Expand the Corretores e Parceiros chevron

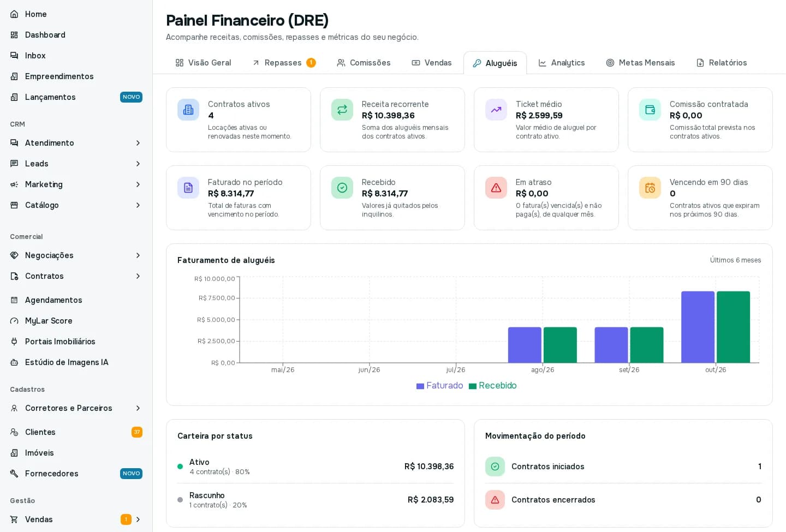click(x=138, y=408)
